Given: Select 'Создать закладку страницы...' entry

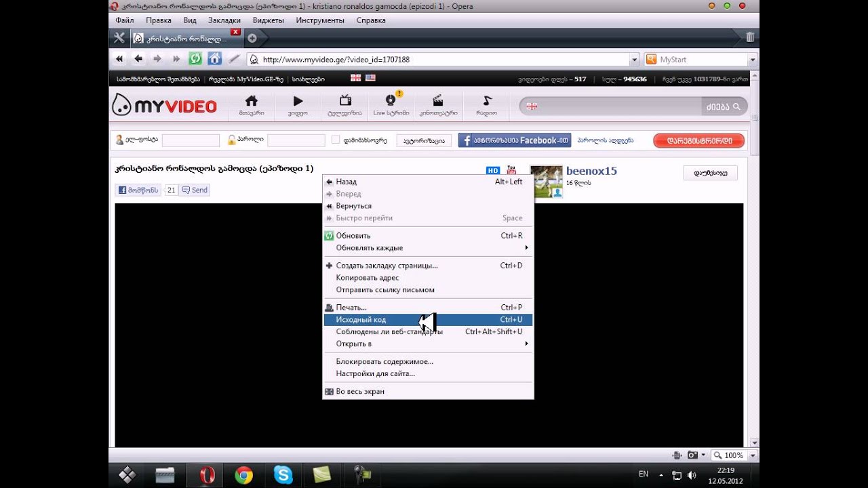Looking at the screenshot, I should 427,266.
